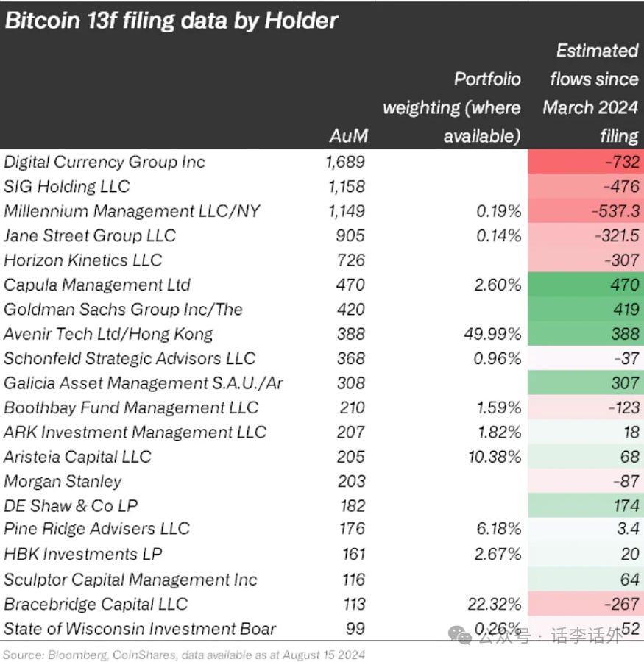This screenshot has height=662, width=644.
Task: Click the WeChat watermark logo icon
Action: (464, 635)
